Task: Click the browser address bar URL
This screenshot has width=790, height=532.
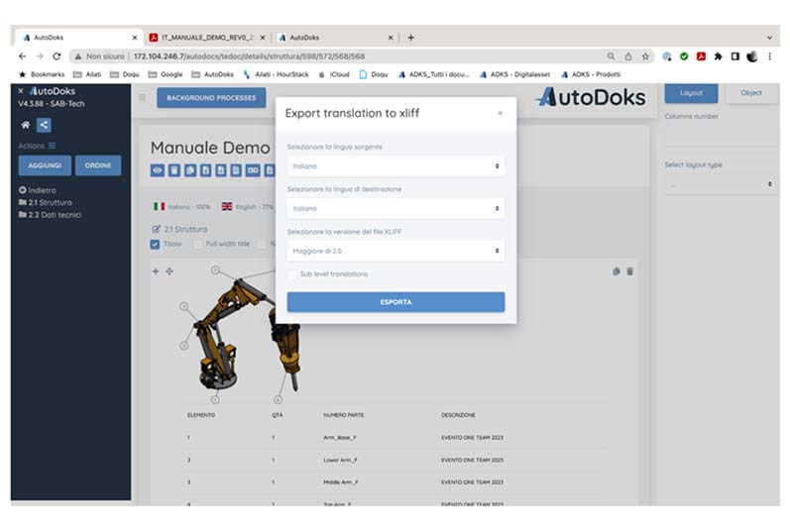Action: [250, 56]
